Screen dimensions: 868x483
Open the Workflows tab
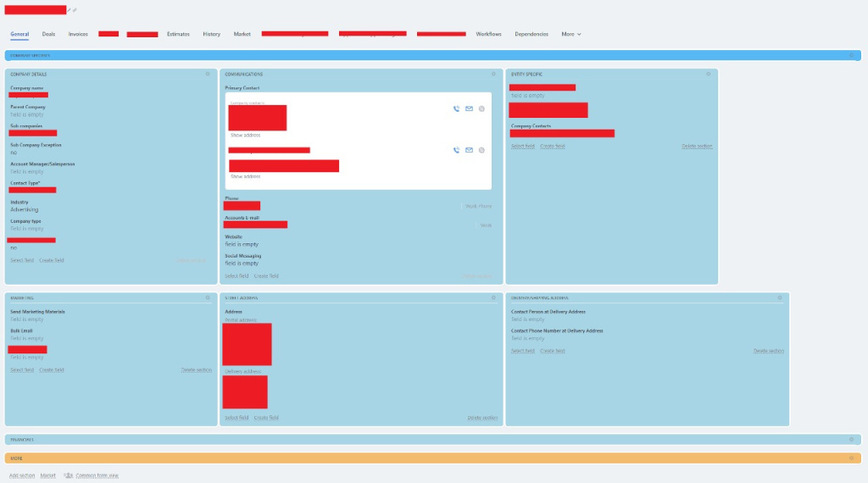[488, 34]
